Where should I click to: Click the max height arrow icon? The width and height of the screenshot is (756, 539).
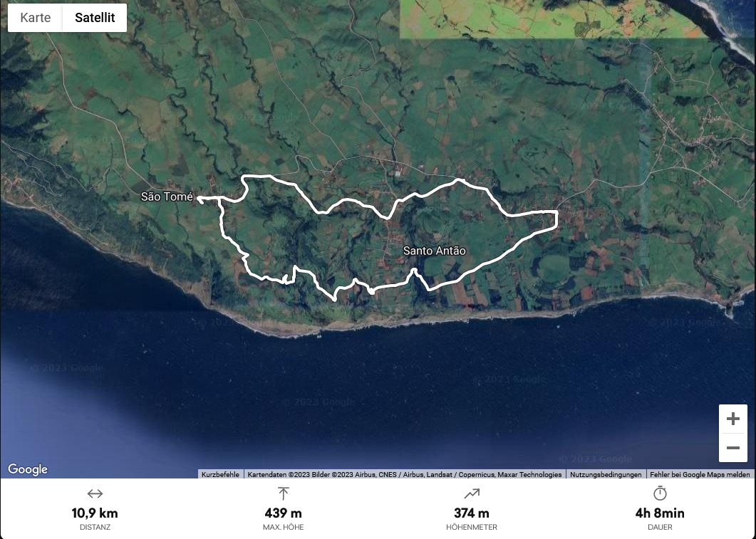pyautogui.click(x=284, y=493)
